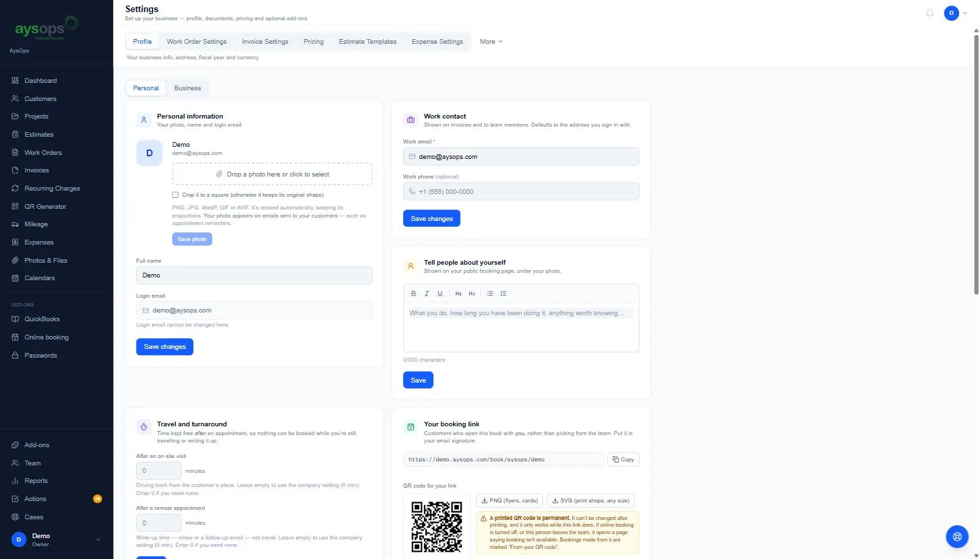Insert a bulleted list in the bio

click(490, 294)
